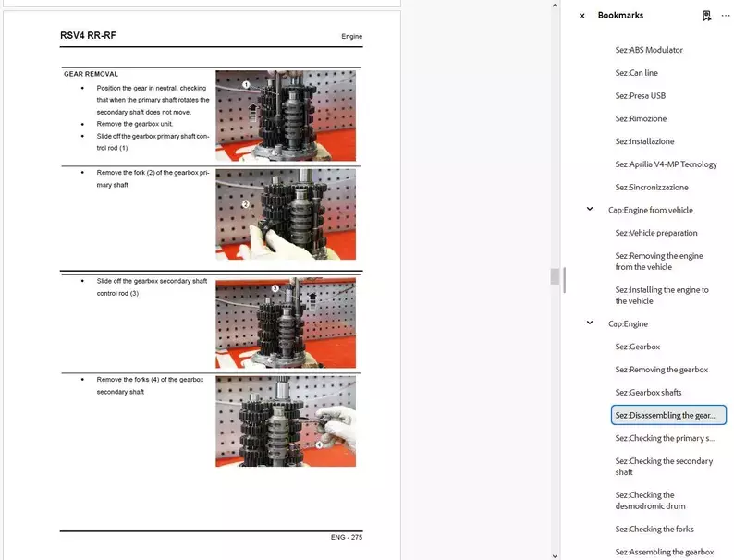Image resolution: width=734 pixels, height=560 pixels.
Task: Jump to Sez:Aprilia V4-MP Tecnology bookmark
Action: tap(666, 164)
